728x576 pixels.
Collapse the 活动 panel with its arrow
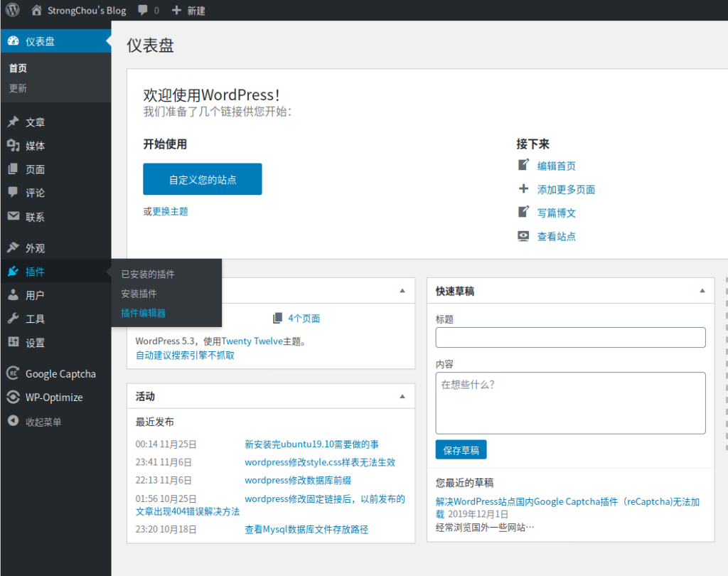pos(402,396)
